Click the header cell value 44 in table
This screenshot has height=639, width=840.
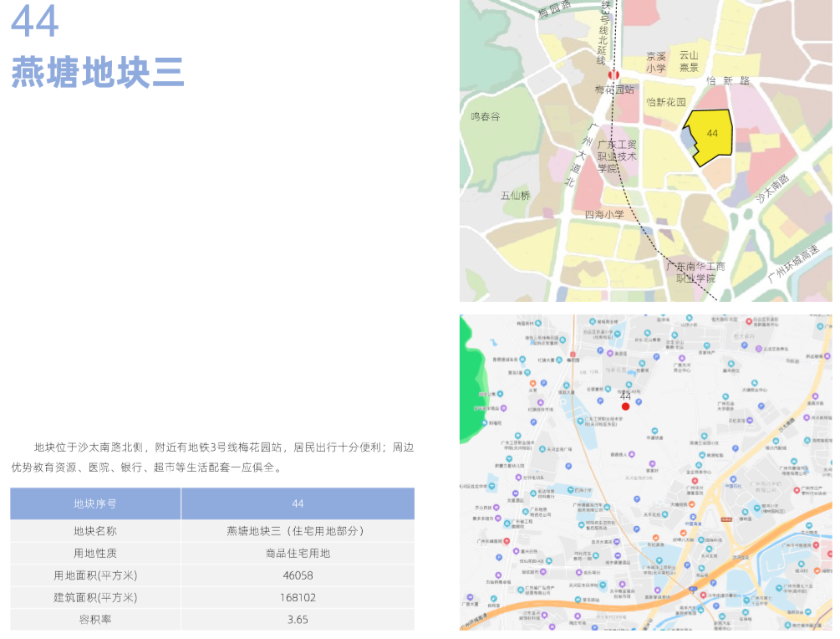298,504
